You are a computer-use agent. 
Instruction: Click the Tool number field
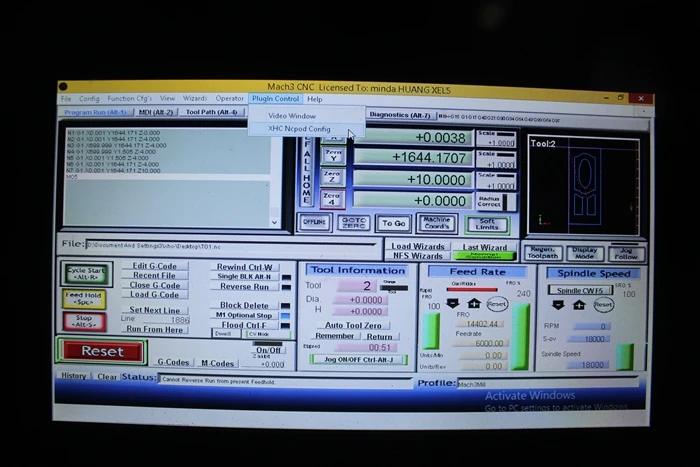click(x=356, y=286)
